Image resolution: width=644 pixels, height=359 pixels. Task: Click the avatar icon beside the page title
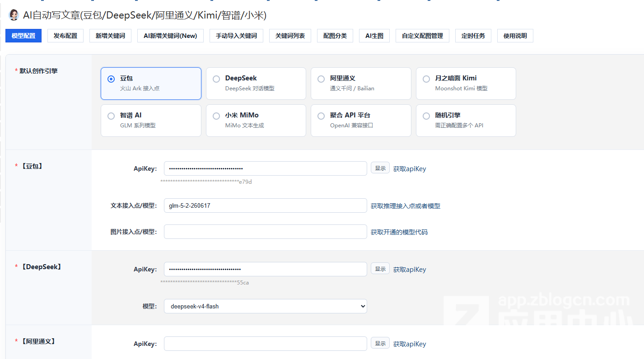(x=14, y=15)
